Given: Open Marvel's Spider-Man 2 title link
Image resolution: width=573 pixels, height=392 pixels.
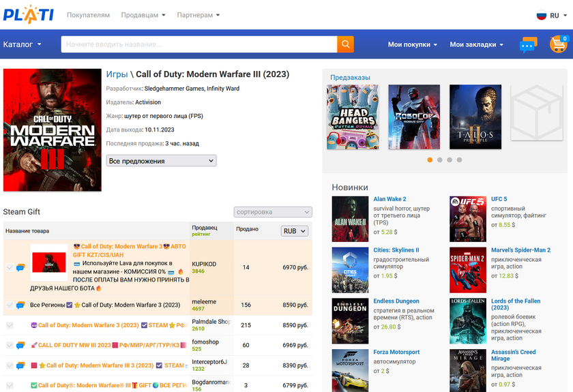Looking at the screenshot, I should pos(520,250).
